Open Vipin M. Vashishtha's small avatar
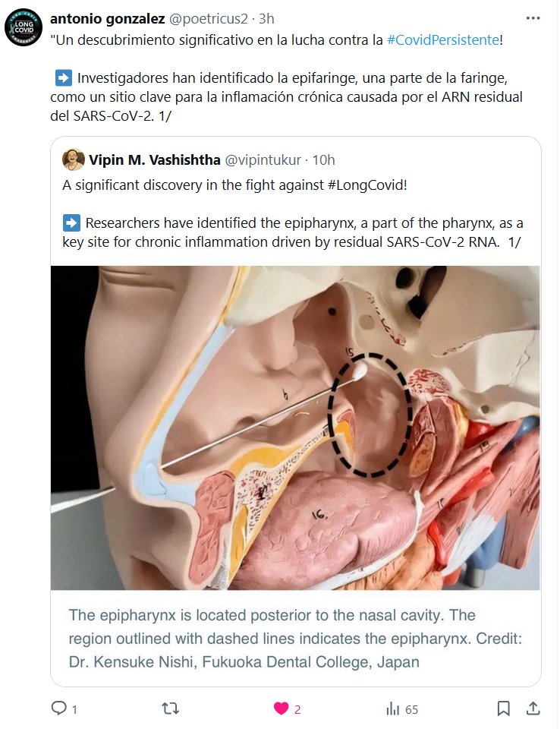 pyautogui.click(x=73, y=159)
